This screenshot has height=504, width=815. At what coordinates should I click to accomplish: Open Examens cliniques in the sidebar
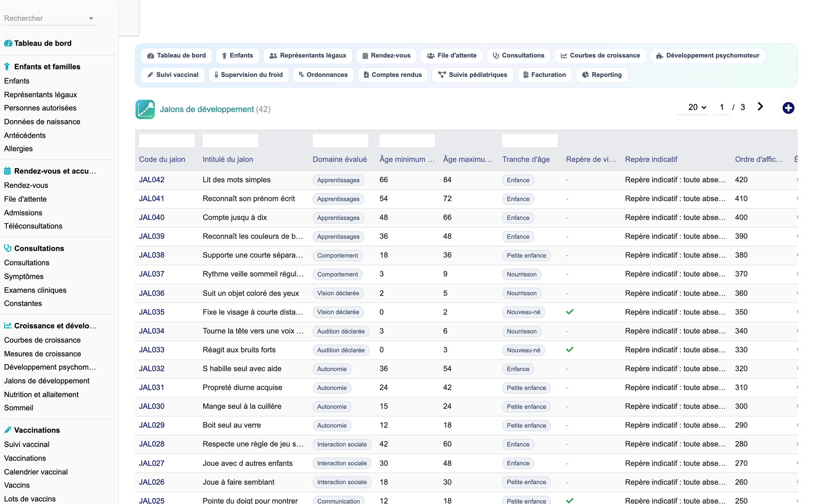click(x=35, y=290)
